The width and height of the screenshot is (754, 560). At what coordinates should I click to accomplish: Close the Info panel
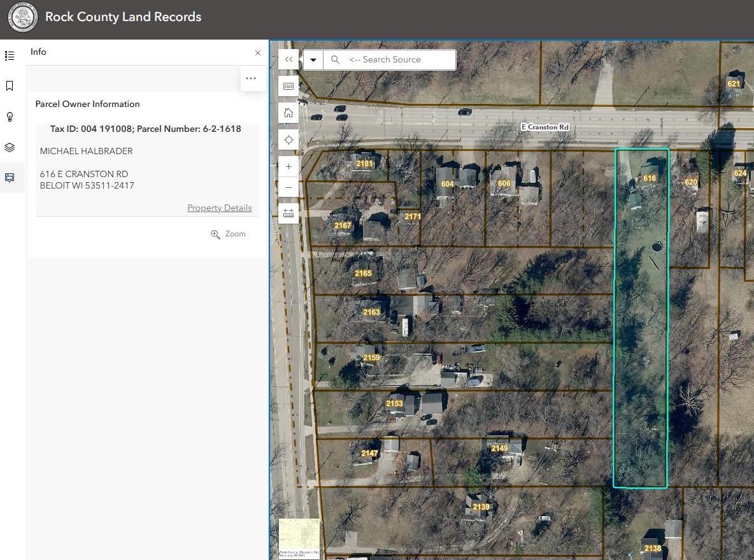coord(258,52)
